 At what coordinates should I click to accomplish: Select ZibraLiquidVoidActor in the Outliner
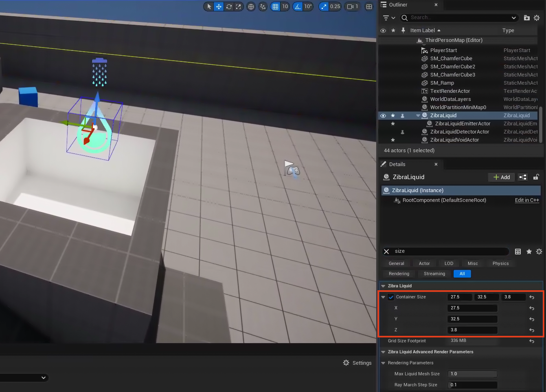454,140
